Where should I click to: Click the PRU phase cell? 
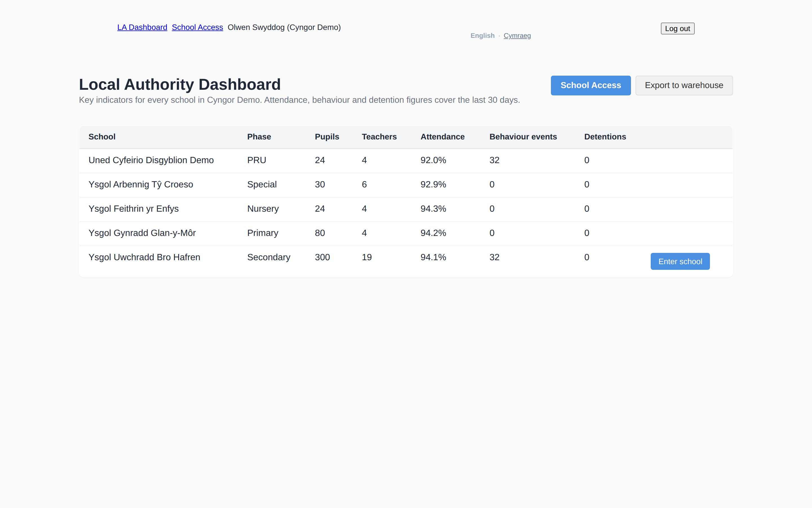[x=257, y=160]
